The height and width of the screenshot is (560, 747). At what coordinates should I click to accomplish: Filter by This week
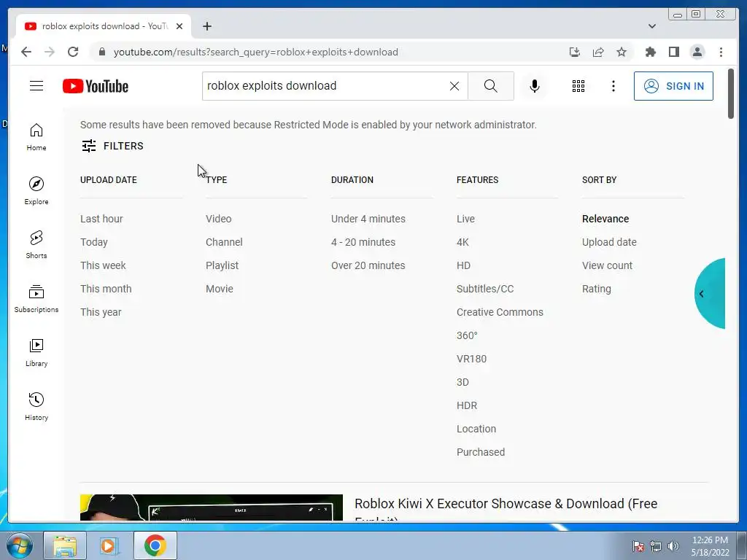(103, 265)
